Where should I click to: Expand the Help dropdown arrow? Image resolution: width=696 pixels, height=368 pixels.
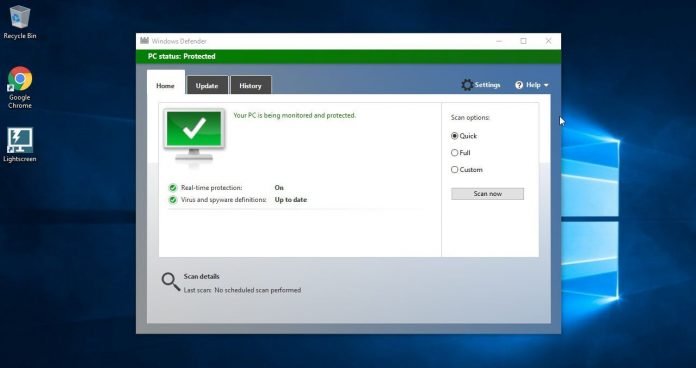546,85
